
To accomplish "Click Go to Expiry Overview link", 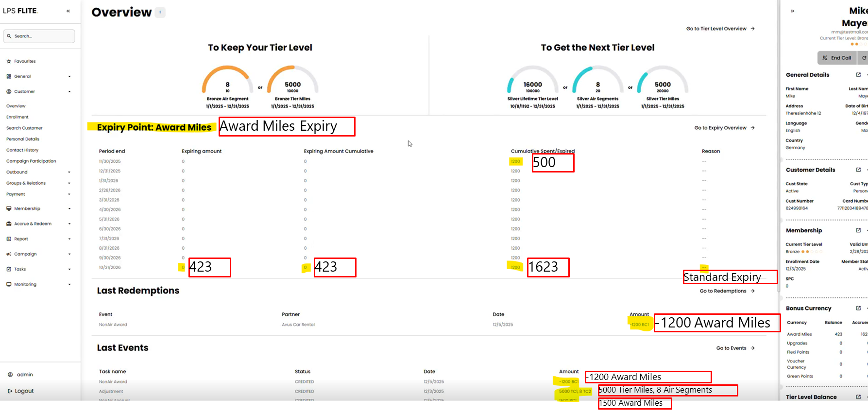I will tap(724, 128).
